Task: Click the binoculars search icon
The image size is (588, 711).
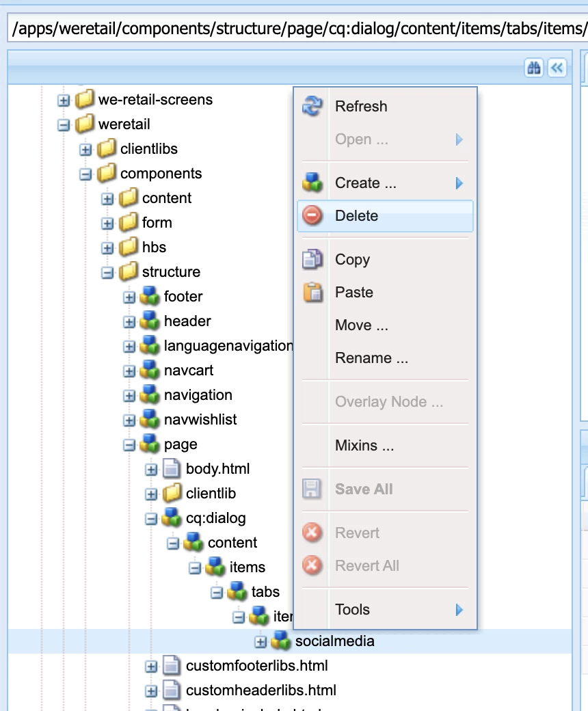Action: tap(533, 68)
